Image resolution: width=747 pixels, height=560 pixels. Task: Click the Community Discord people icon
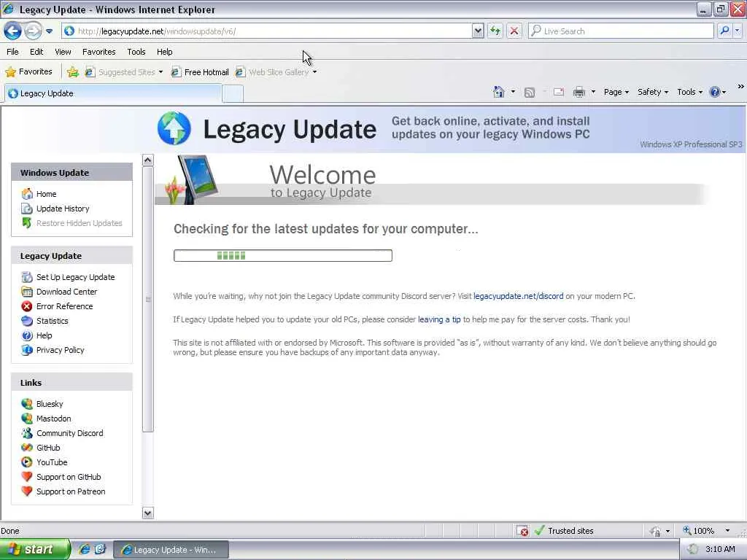(x=27, y=433)
